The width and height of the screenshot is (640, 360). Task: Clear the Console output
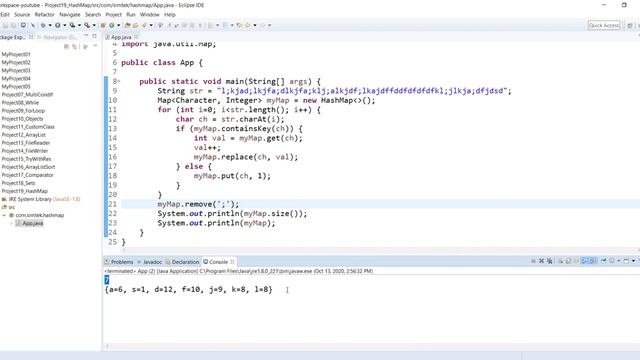[561, 261]
